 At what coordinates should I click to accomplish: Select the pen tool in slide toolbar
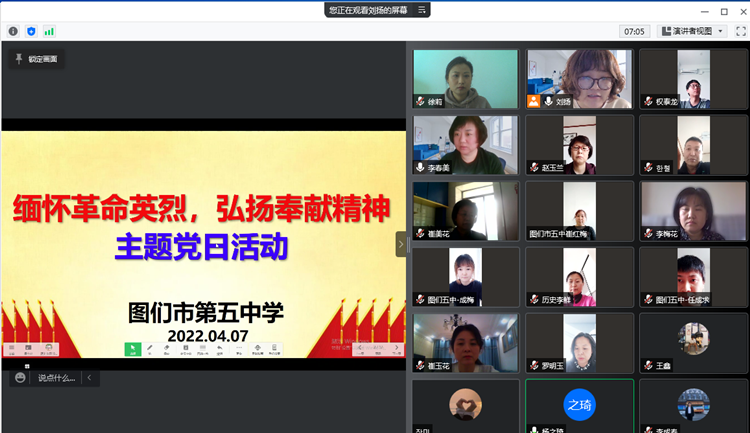coord(150,349)
